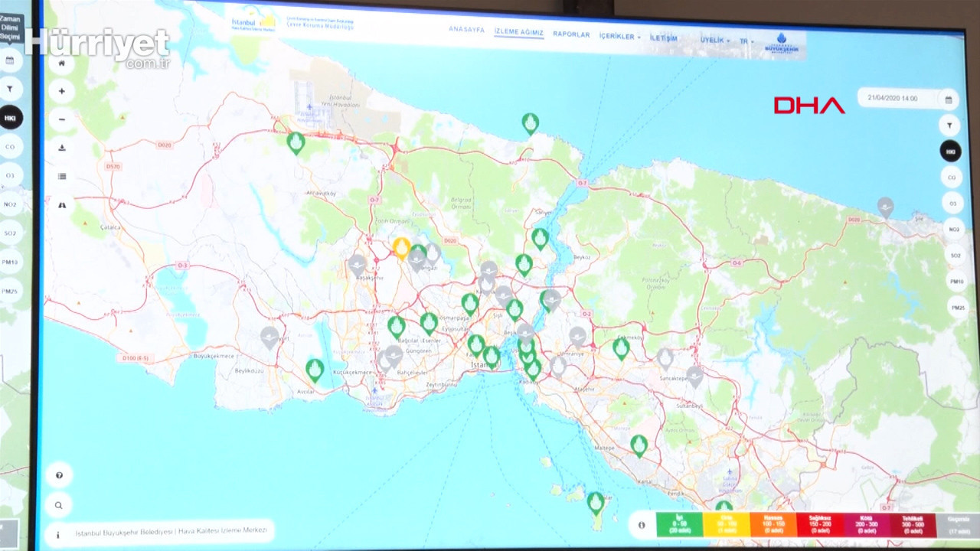Open the calendar icon beside the date field
The width and height of the screenshot is (980, 551).
point(949,99)
